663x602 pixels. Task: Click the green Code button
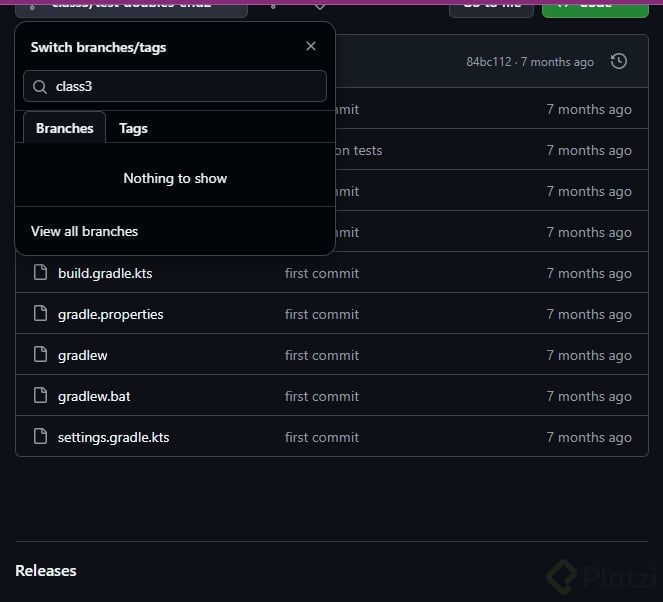595,5
